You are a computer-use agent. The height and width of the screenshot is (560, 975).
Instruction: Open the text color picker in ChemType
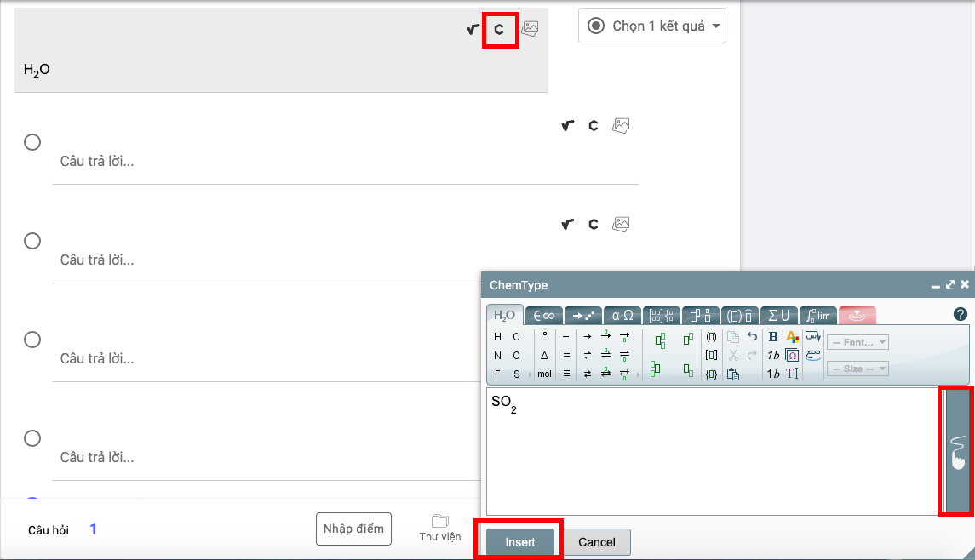click(792, 337)
